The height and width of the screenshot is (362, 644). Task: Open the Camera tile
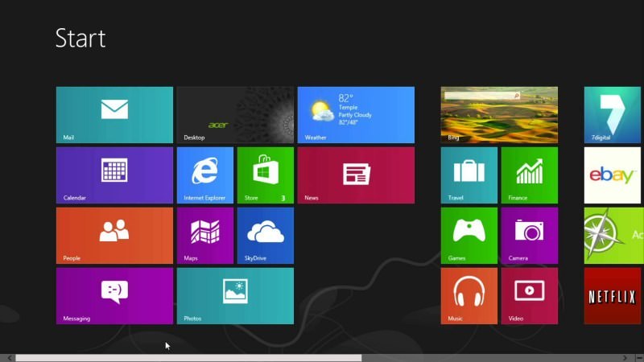click(529, 236)
